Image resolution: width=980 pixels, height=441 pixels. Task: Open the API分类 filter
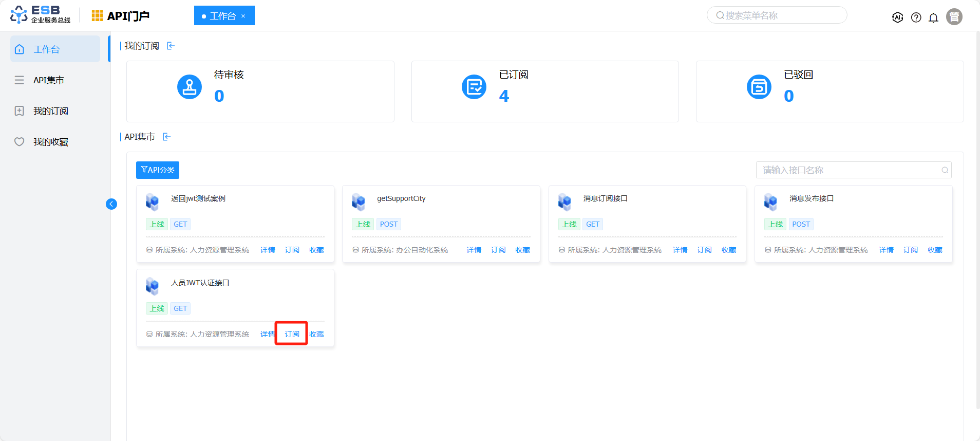[x=158, y=170]
